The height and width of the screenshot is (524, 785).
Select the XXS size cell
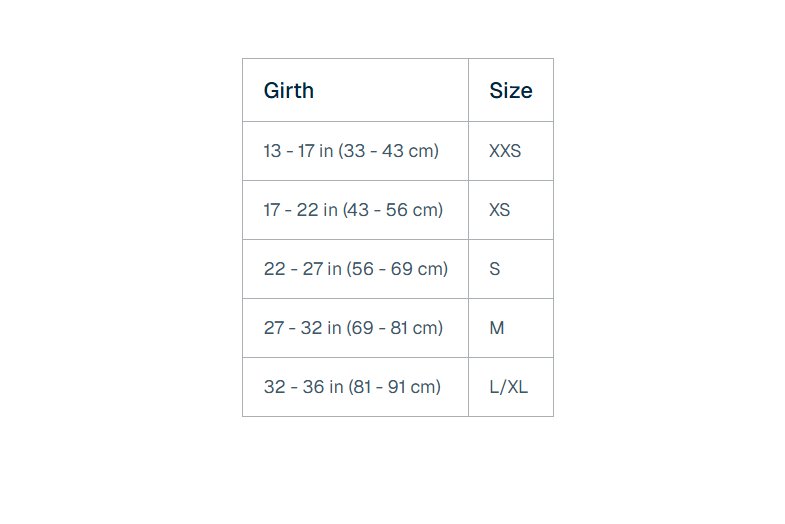pos(505,151)
